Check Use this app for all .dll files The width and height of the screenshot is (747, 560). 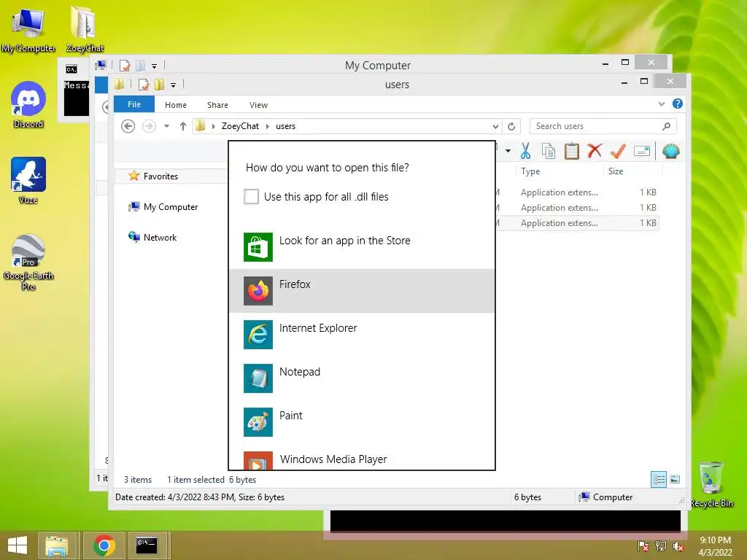(x=251, y=197)
